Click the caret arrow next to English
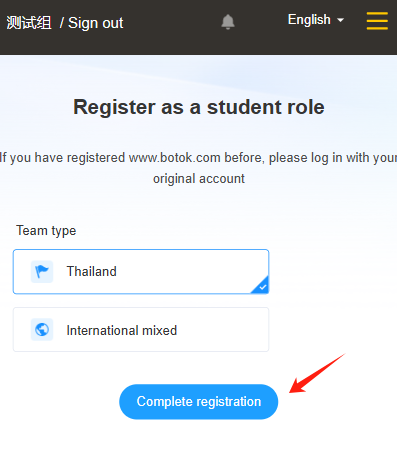This screenshot has height=449, width=397. pos(340,20)
